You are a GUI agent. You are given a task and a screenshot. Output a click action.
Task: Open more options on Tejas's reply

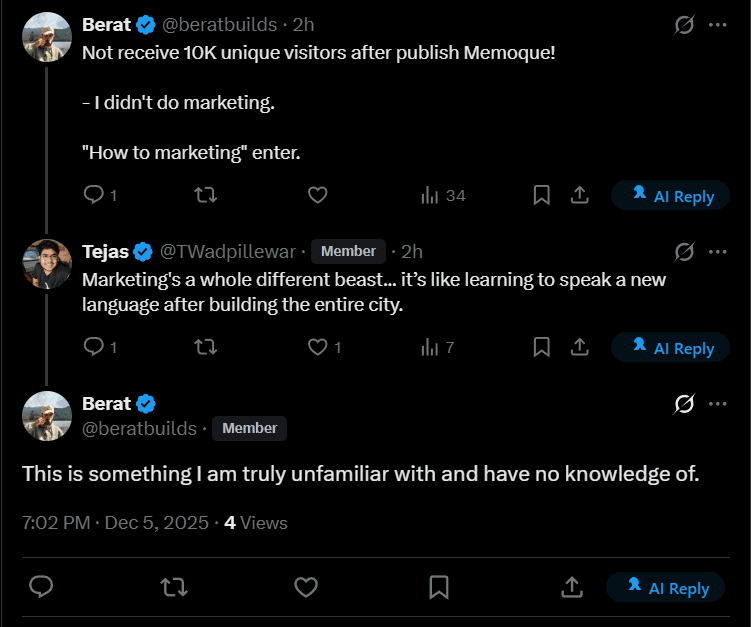click(x=717, y=251)
